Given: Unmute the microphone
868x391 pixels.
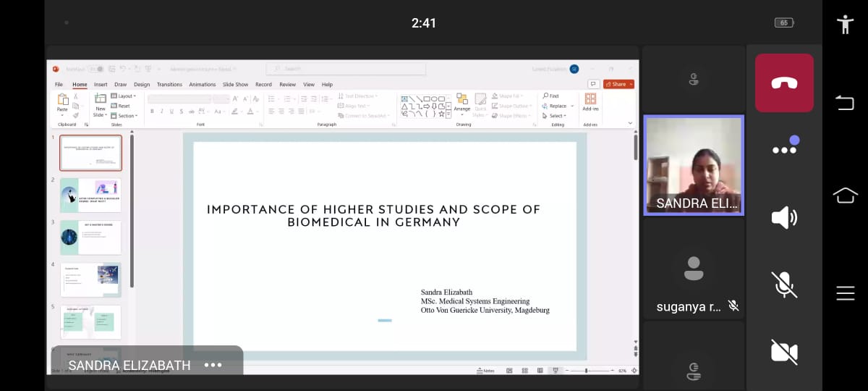Looking at the screenshot, I should click(784, 285).
